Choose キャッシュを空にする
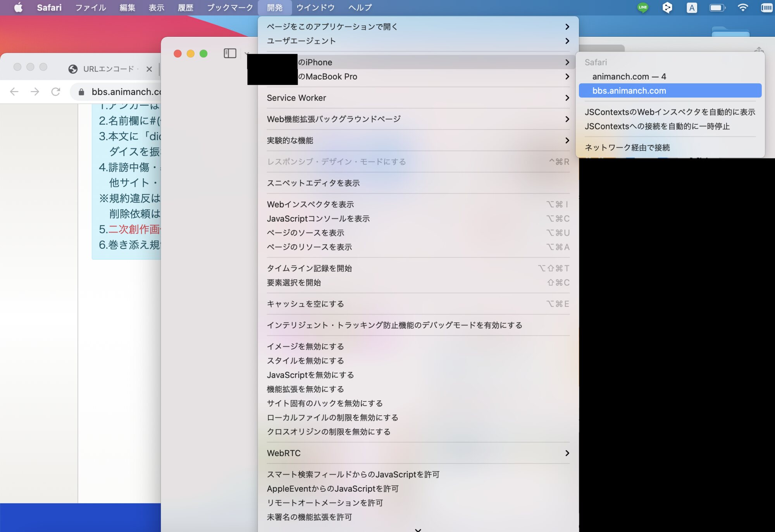 tap(305, 304)
